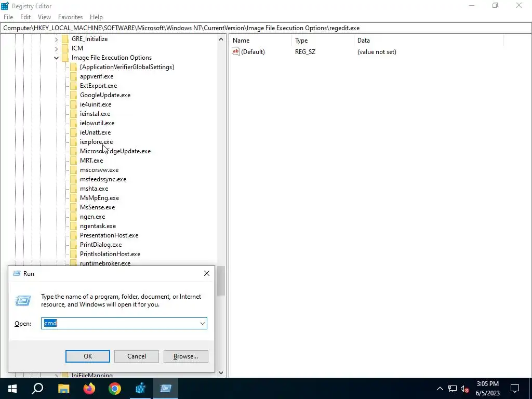This screenshot has height=399, width=532.
Task: Select the ExtExport.exe key
Action: coord(98,86)
